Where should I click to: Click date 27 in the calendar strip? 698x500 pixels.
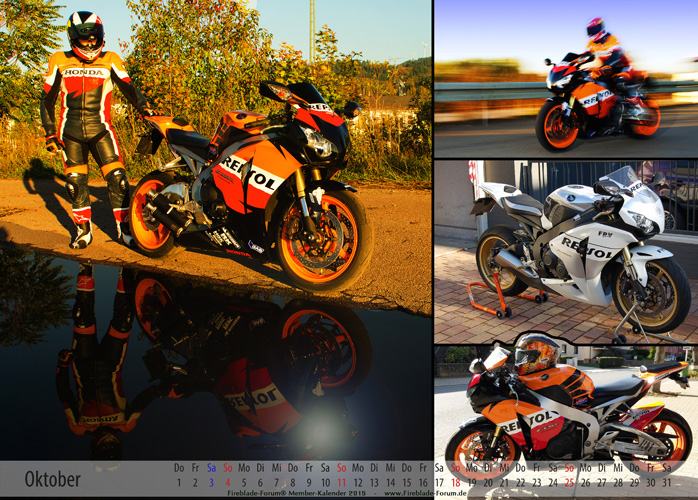point(602,483)
